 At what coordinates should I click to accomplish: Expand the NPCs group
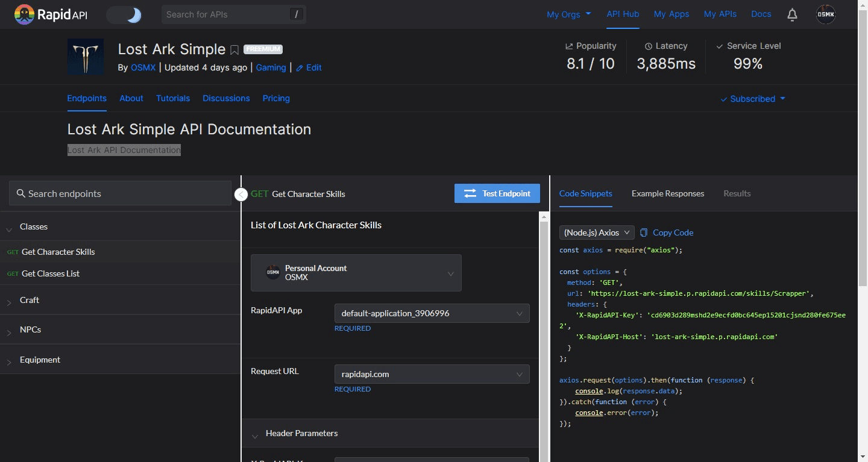[120, 329]
